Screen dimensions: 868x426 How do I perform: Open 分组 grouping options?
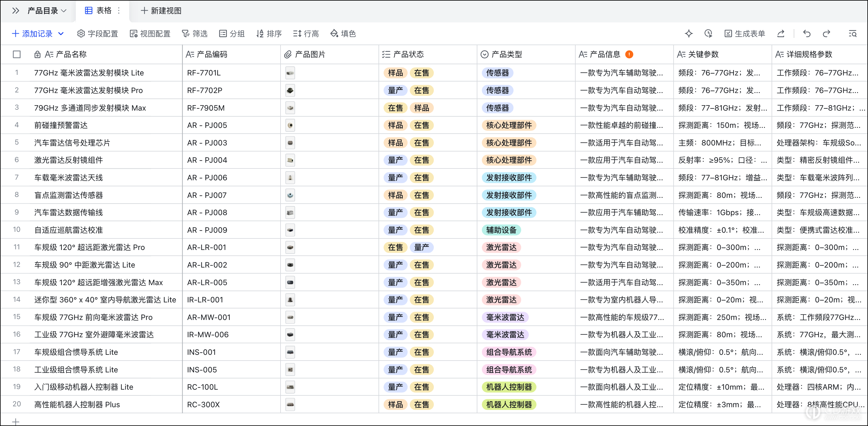pyautogui.click(x=232, y=34)
